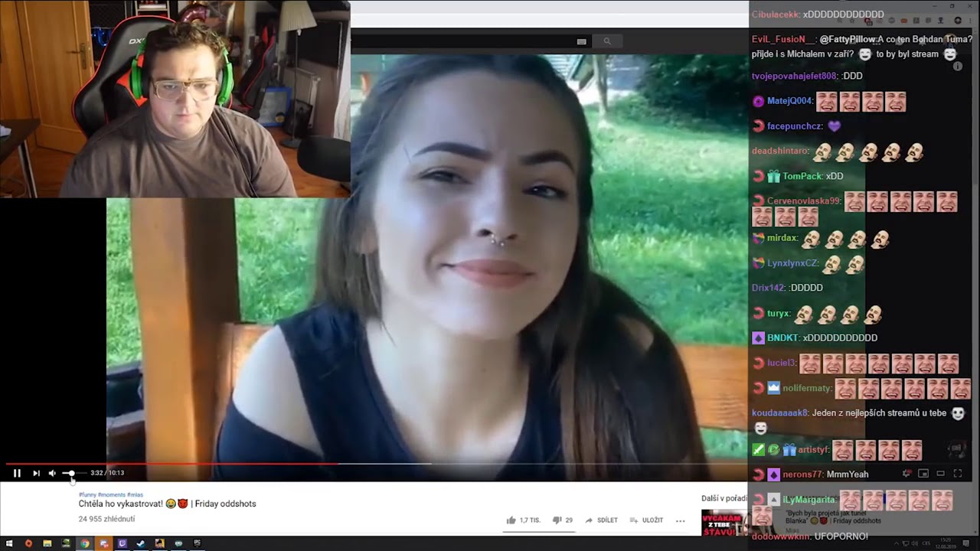The width and height of the screenshot is (980, 551).
Task: Click the ULOŽIT save button
Action: click(x=646, y=520)
